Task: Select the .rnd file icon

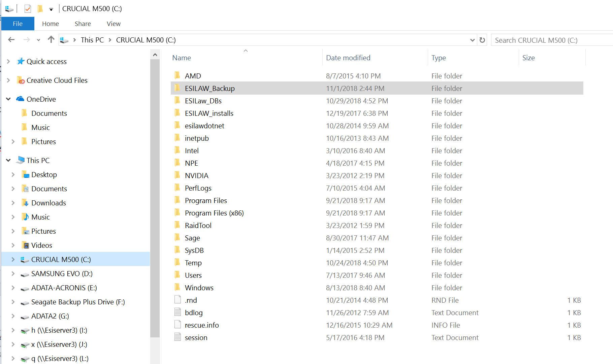Action: tap(178, 300)
